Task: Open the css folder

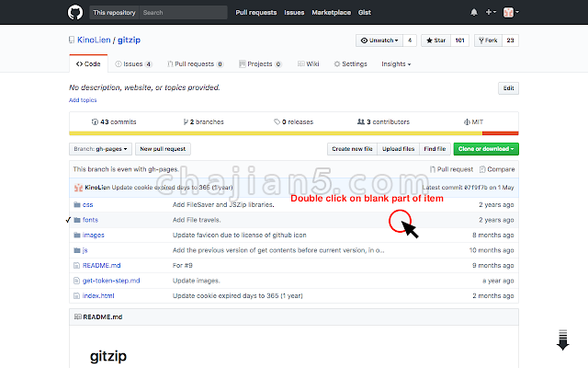Action: click(88, 204)
